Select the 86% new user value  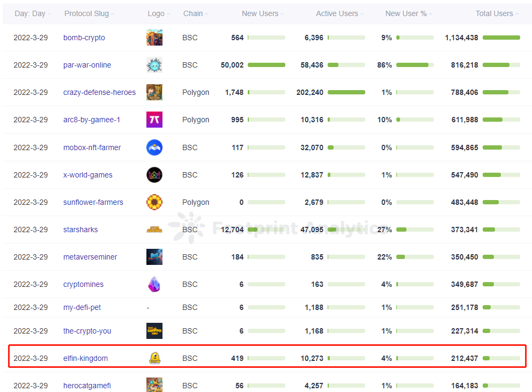(385, 65)
